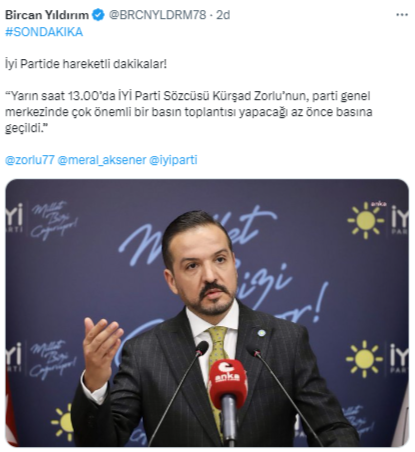Click the blue verified badge next to Bircan Yıldırım

(98, 15)
